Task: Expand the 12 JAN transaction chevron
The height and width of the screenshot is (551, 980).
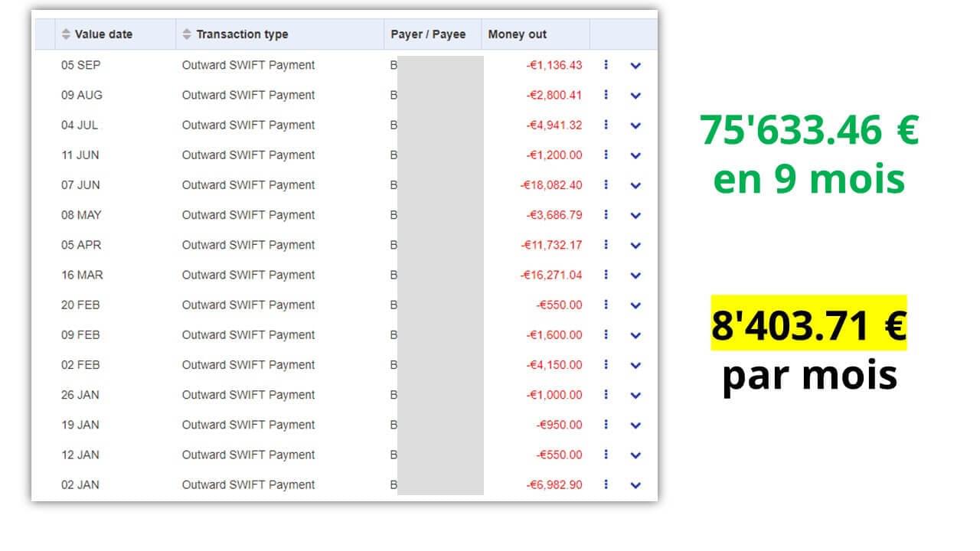Action: pyautogui.click(x=635, y=455)
